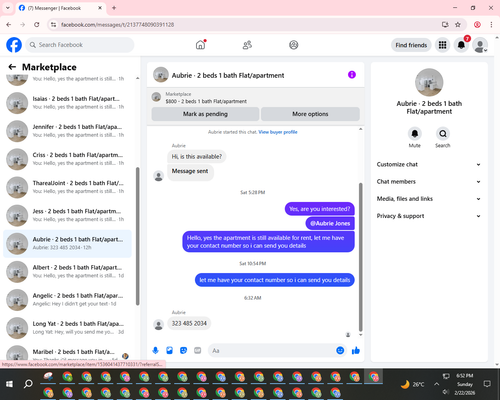
Task: Click the back arrow beside Marketplace
Action: tap(12, 67)
